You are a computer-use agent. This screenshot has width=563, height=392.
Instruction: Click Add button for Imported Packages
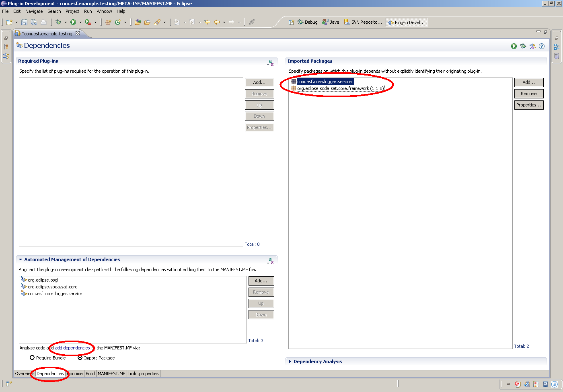point(529,82)
